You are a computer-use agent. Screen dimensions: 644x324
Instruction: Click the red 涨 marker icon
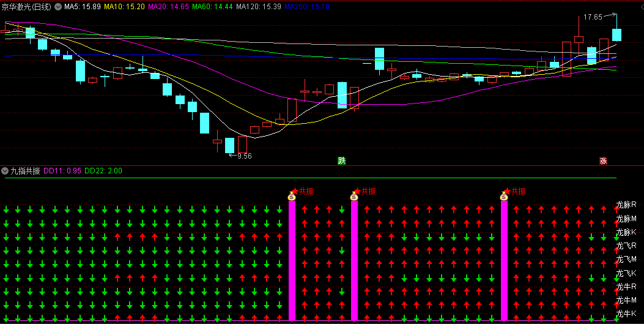tap(603, 160)
